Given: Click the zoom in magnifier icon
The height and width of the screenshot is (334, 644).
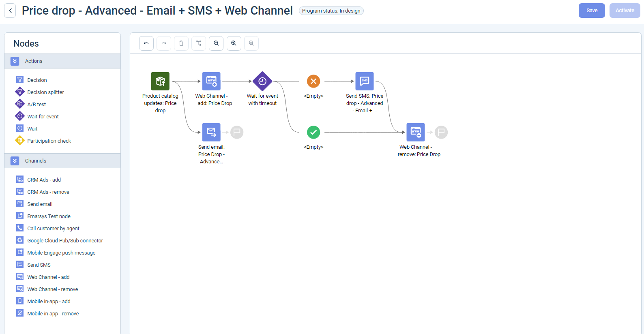Looking at the screenshot, I should [234, 43].
